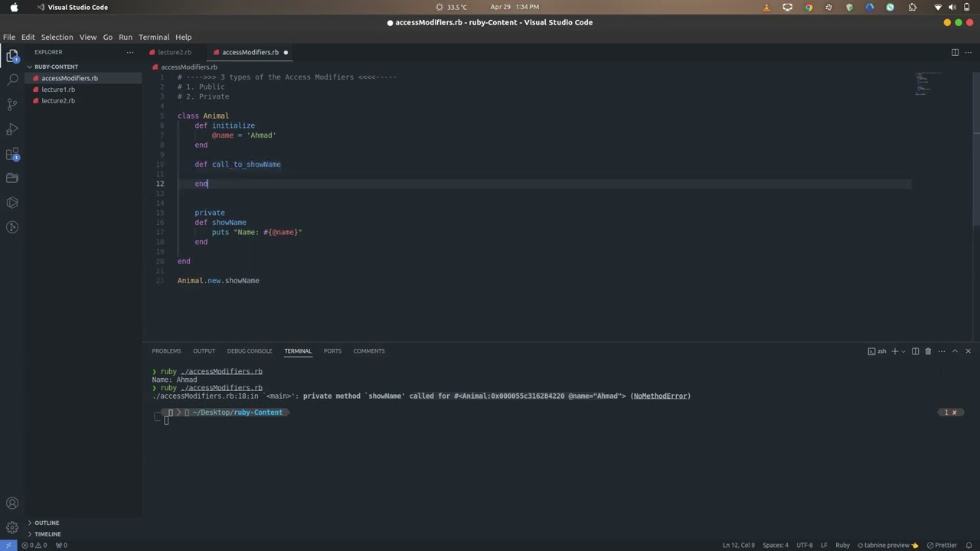Open the Manage gear icon

click(12, 527)
